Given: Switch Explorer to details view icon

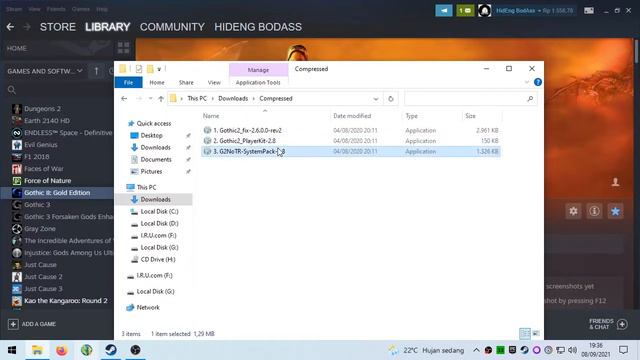Looking at the screenshot, I should (525, 333).
